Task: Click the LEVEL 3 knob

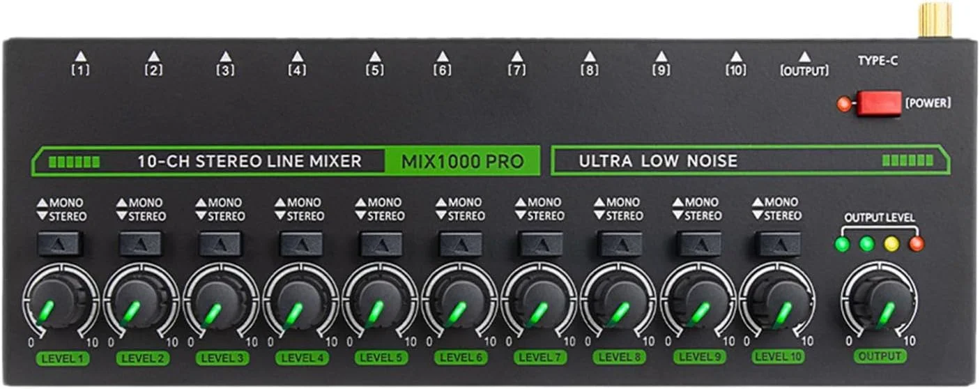Action: 220,300
